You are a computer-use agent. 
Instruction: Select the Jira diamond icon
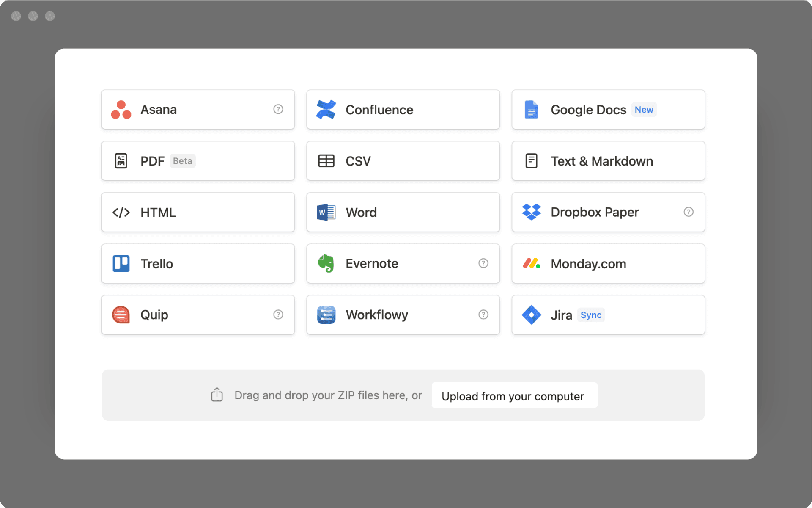click(532, 315)
